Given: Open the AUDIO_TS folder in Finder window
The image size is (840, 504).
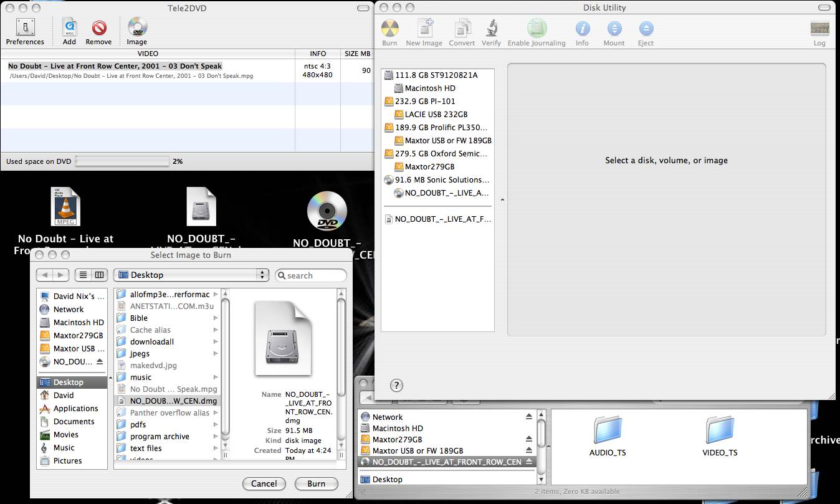Looking at the screenshot, I should [608, 430].
